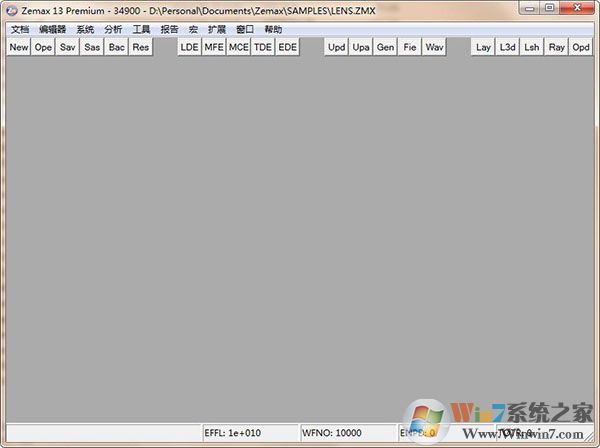This screenshot has width=600, height=448.
Task: Open the 宏 (Macros) menu
Action: (193, 29)
